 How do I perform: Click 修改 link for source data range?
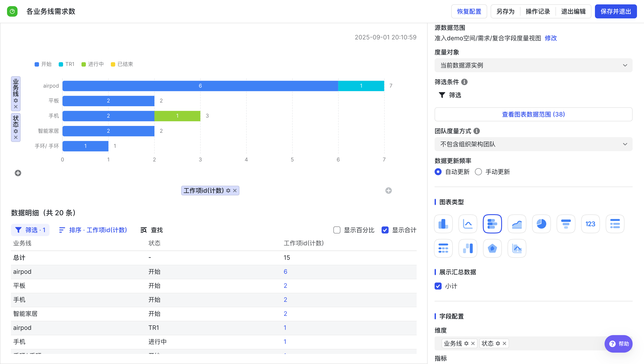pos(551,38)
